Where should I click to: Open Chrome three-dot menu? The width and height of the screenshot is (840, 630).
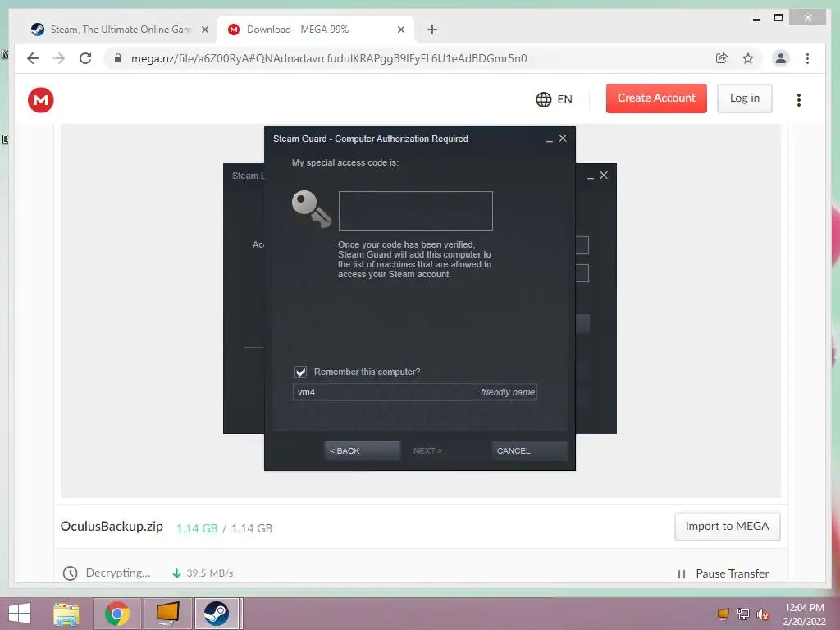(x=807, y=58)
